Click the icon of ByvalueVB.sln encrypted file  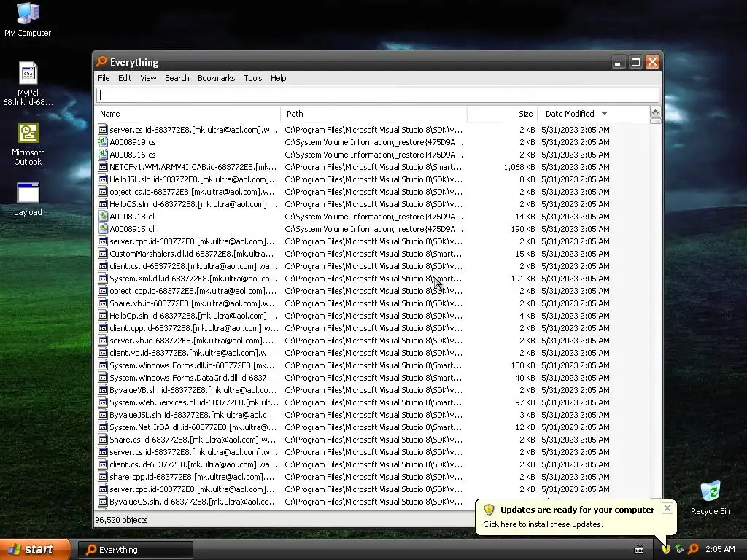(102, 389)
